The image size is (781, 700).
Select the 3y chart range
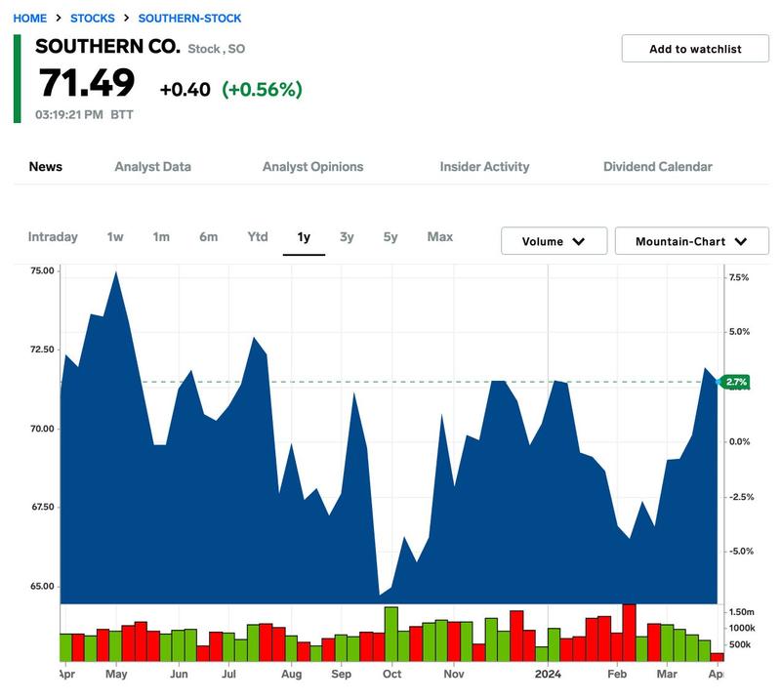pos(347,236)
